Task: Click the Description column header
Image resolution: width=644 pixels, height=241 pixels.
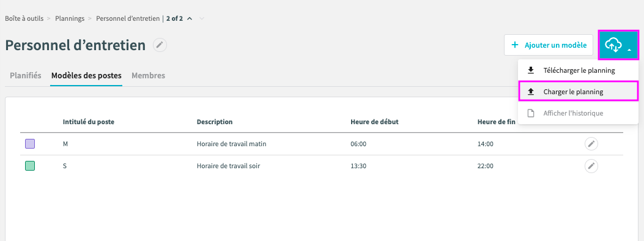Action: [x=215, y=122]
